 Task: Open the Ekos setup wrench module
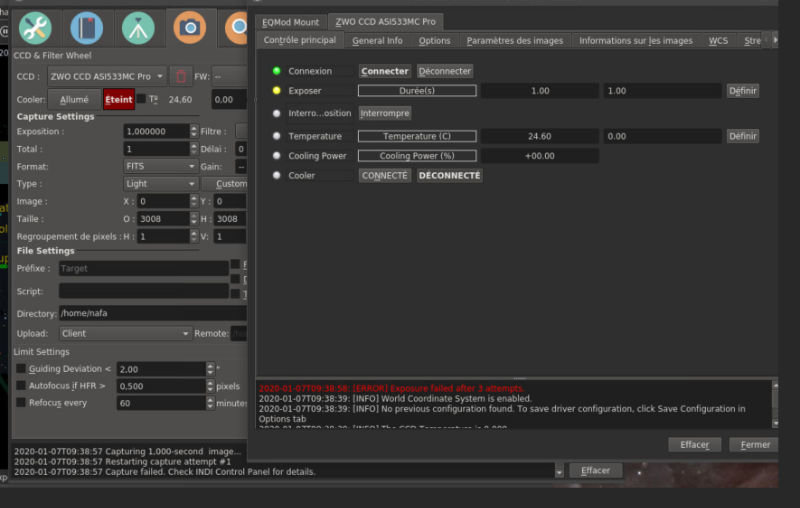click(x=35, y=28)
